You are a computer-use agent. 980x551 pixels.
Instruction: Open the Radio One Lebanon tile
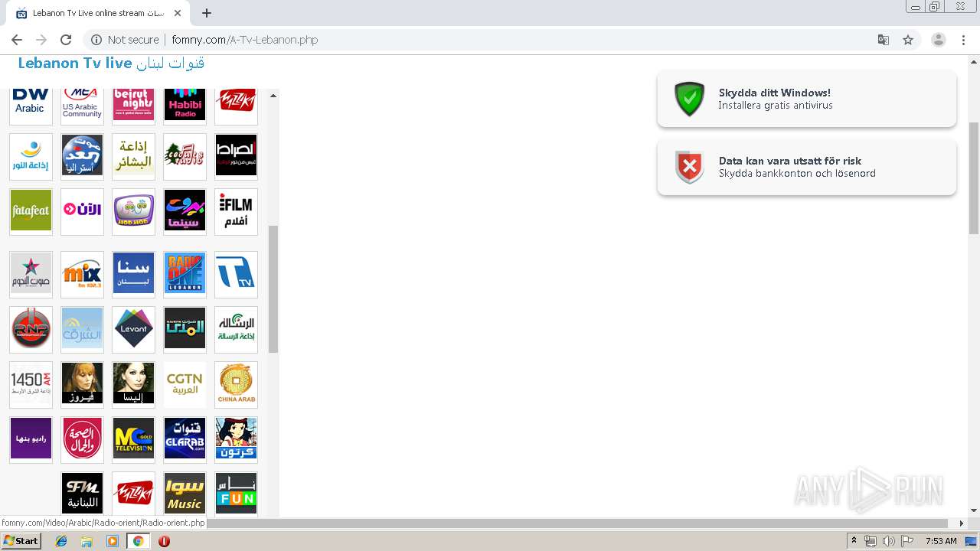[x=185, y=274]
